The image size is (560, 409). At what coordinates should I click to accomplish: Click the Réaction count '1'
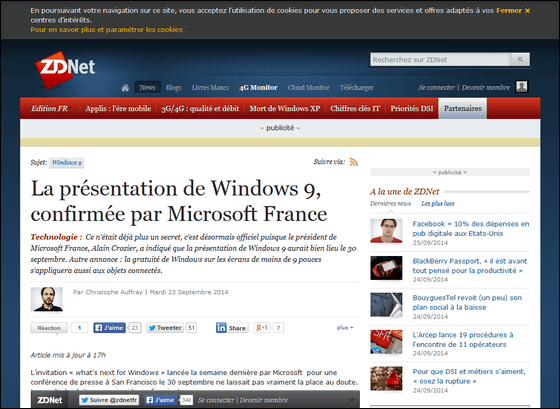(x=79, y=328)
